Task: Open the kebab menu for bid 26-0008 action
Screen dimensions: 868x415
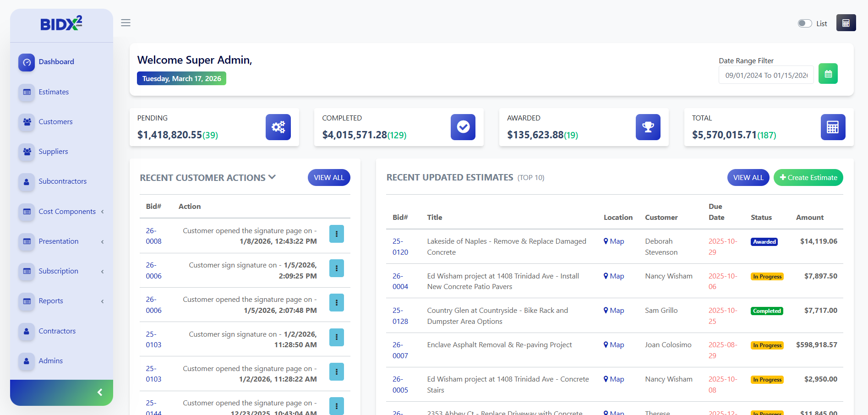Action: 337,234
